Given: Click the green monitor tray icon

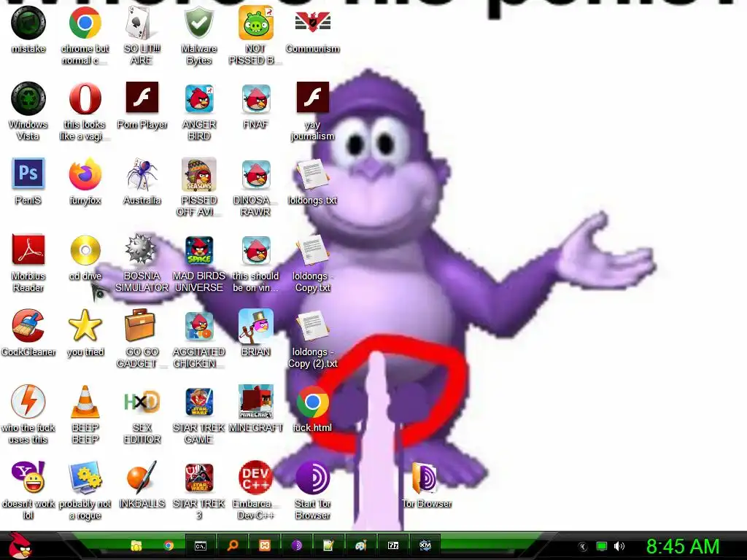Looking at the screenshot, I should [602, 546].
